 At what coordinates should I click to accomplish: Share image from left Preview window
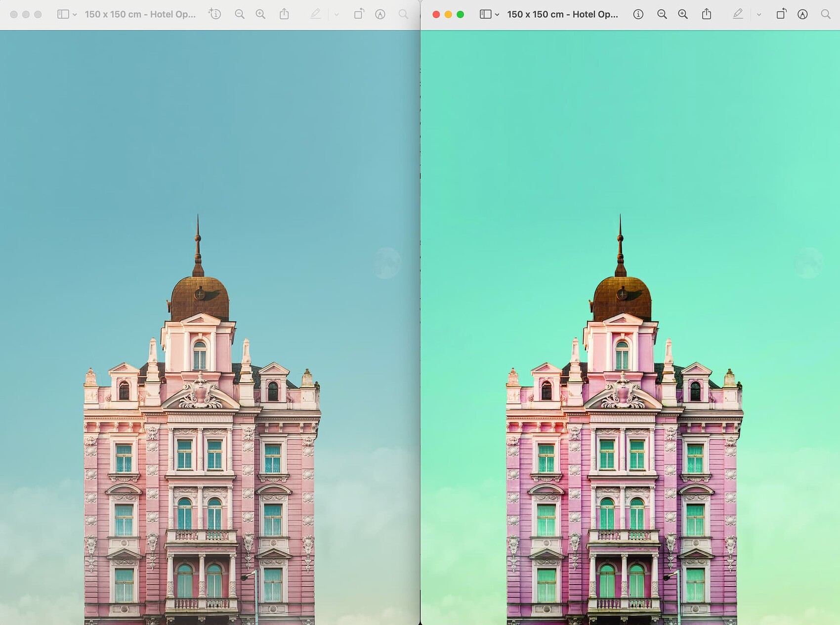pos(284,14)
